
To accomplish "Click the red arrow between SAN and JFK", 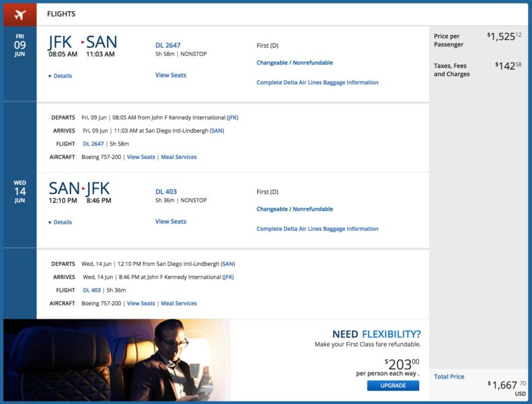I will [83, 189].
